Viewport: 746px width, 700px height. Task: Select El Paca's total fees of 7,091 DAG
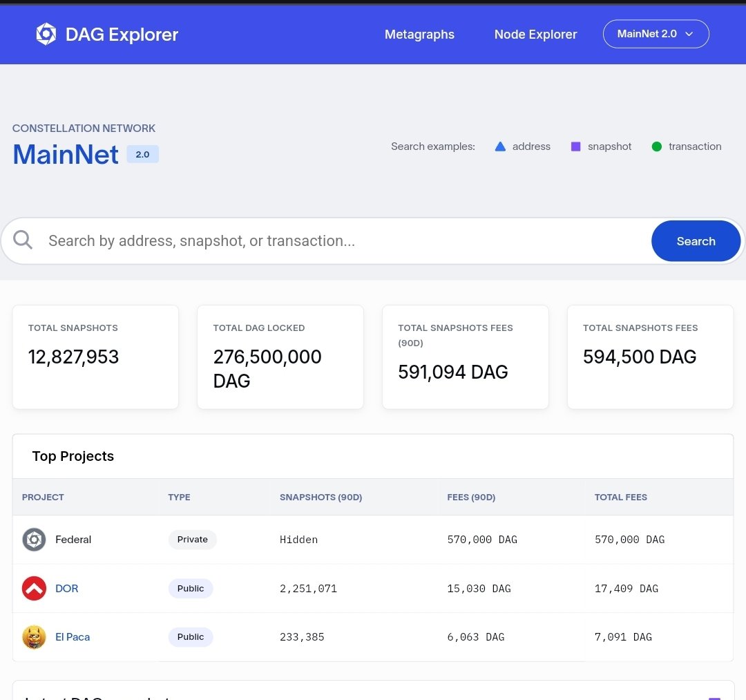pyautogui.click(x=623, y=637)
